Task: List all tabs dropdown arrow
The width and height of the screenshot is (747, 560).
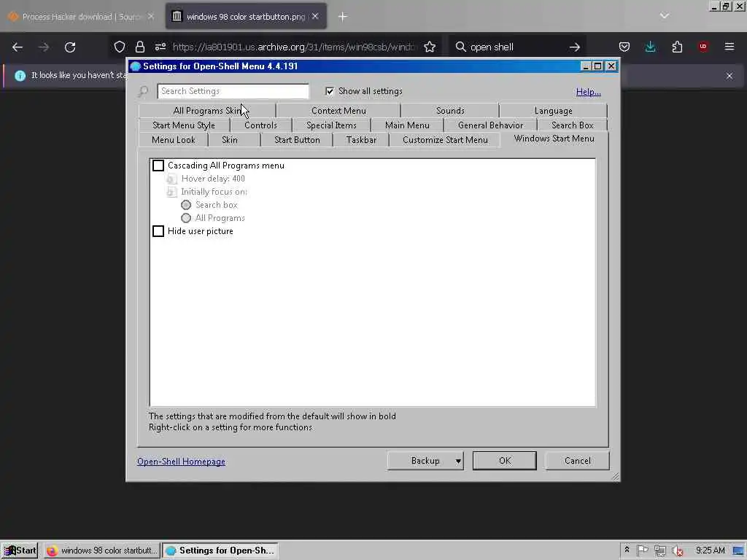Action: pyautogui.click(x=664, y=16)
